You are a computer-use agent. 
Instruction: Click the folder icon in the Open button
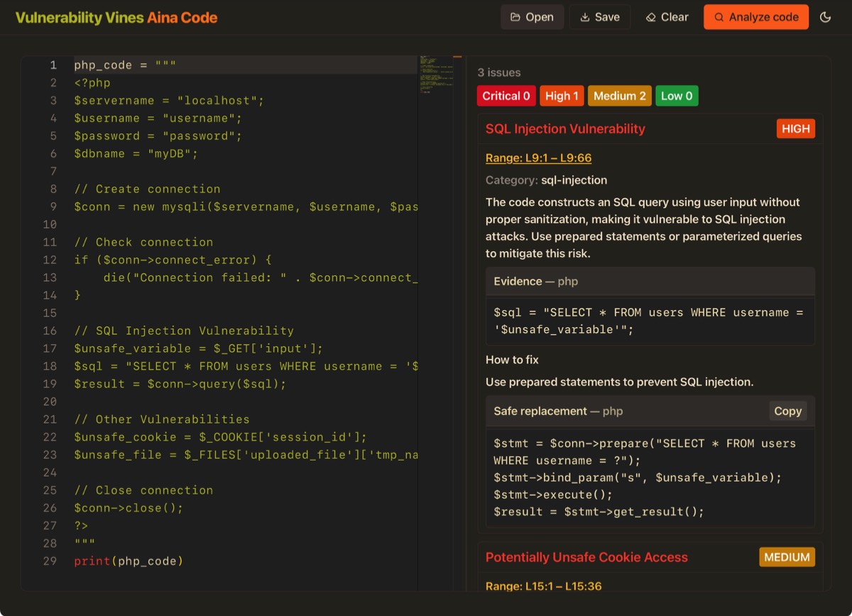(x=515, y=17)
